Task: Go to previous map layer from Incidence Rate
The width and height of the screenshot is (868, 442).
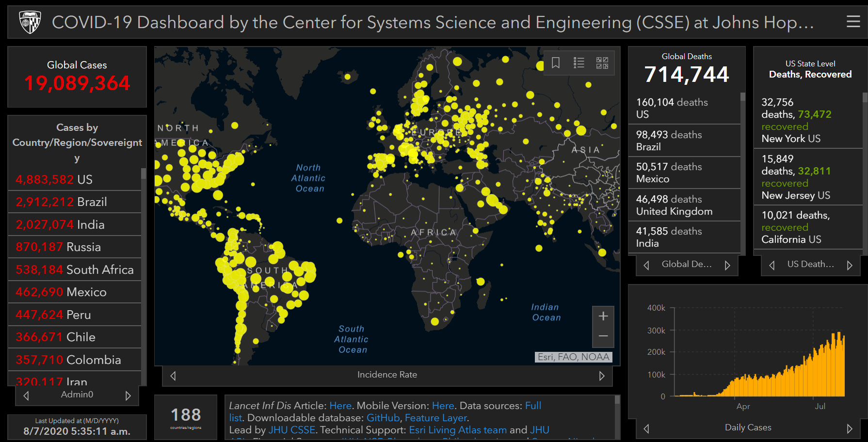Action: click(x=173, y=376)
